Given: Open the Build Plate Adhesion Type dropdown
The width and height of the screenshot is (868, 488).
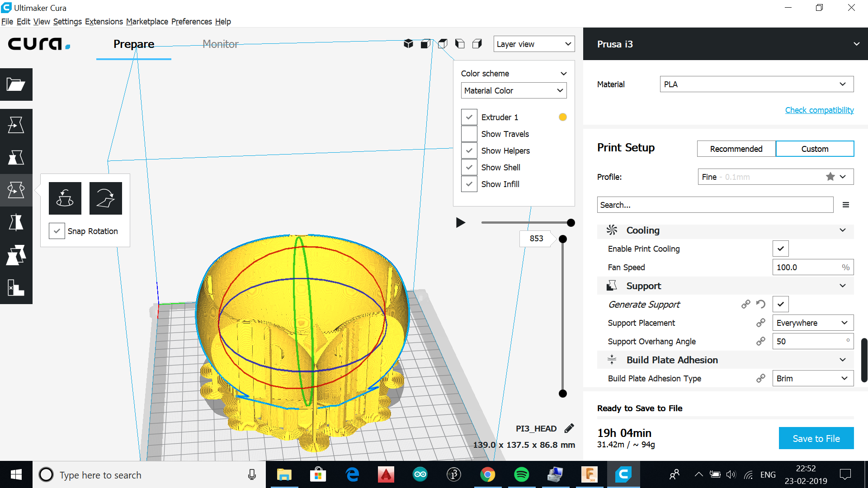Looking at the screenshot, I should click(812, 378).
